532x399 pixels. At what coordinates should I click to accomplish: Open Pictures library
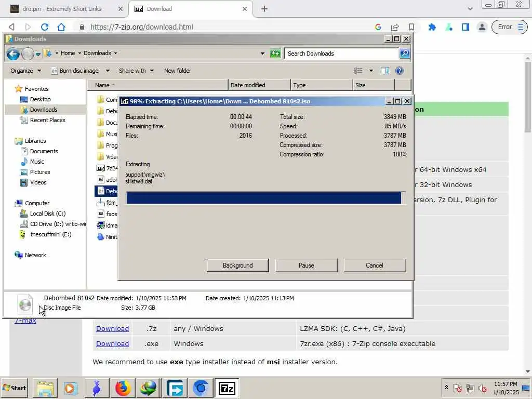coord(39,172)
